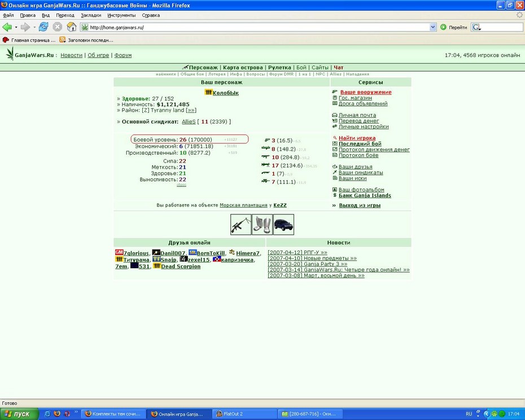The image size is (525, 420).
Task: Open Последний бой link
Action: (x=360, y=144)
